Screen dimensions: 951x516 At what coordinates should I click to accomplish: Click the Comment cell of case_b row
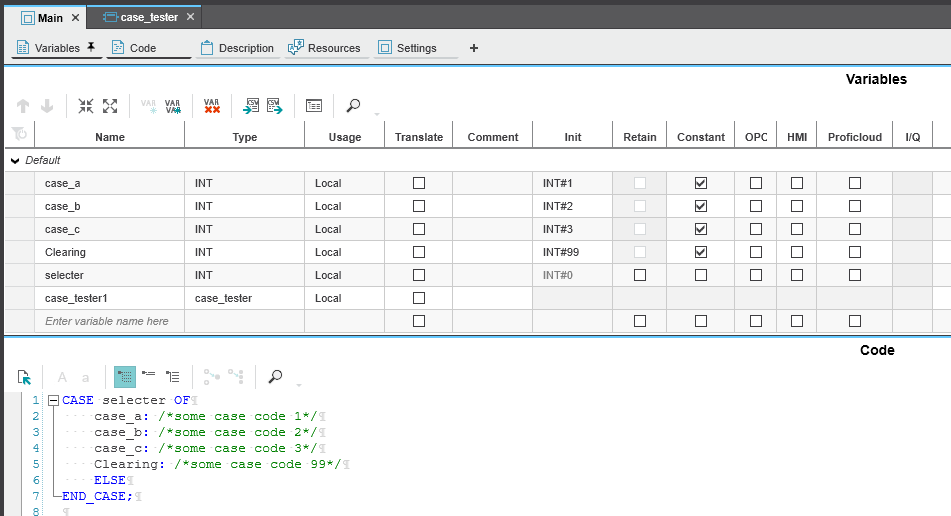coord(492,206)
